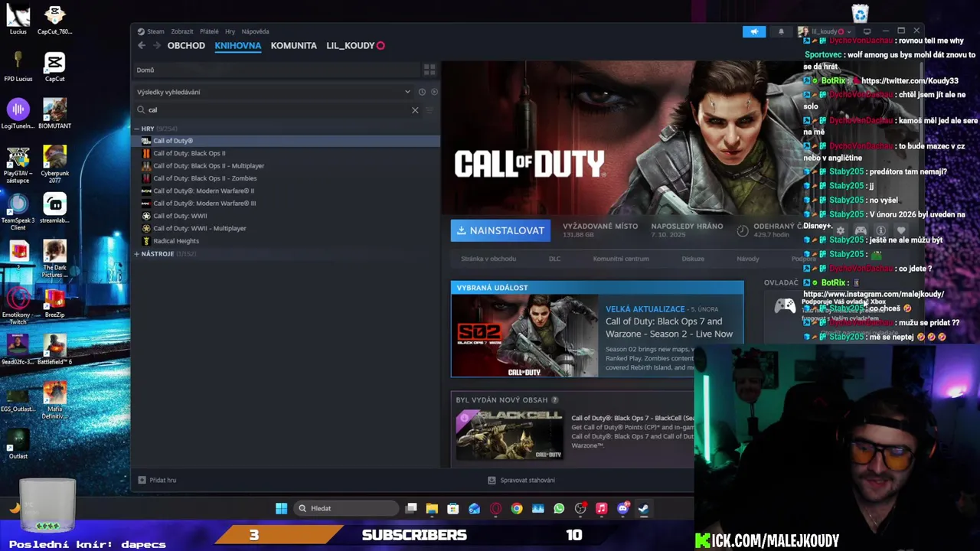Click Spravovat stahování

pos(521,480)
